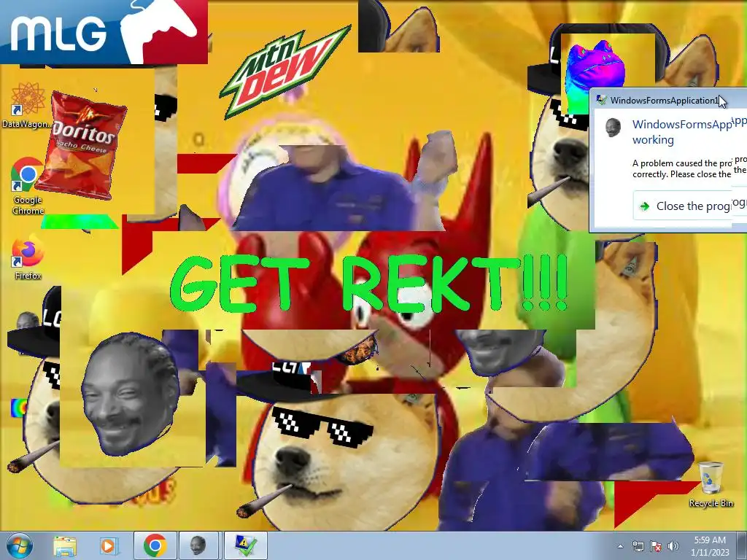Show hidden tray icons arrow
This screenshot has height=560, width=747.
click(620, 546)
